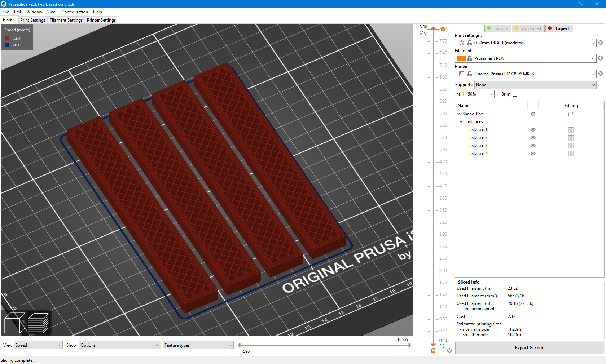The image size is (606, 364).
Task: Click the orange filament color swatch
Action: 461,58
